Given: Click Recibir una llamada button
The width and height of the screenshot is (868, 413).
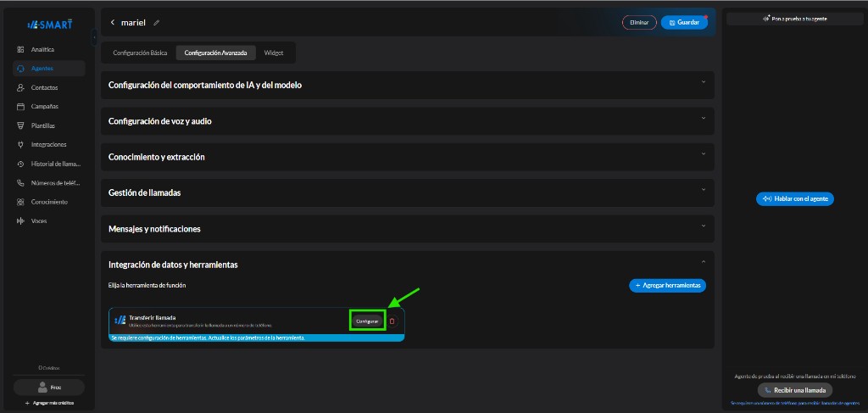Looking at the screenshot, I should point(795,390).
